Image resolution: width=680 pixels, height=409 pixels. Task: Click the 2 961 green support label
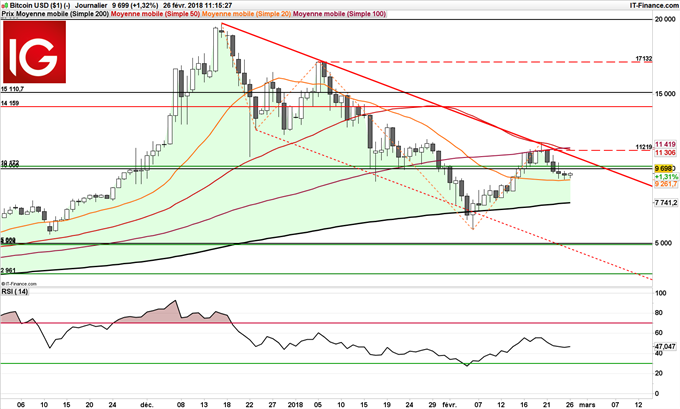coord(8,271)
